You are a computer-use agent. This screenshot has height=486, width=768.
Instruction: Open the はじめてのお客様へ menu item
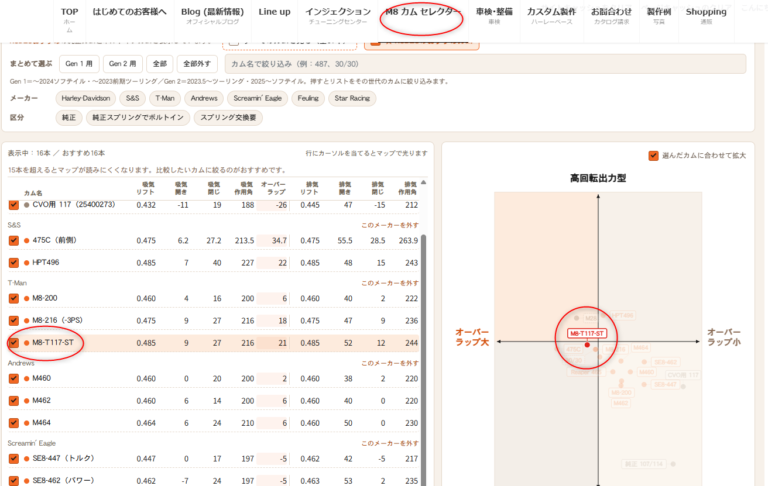point(129,12)
